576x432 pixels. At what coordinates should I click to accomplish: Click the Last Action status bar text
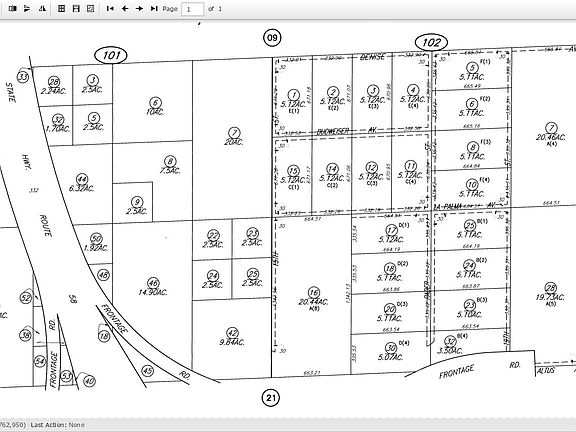click(x=57, y=425)
